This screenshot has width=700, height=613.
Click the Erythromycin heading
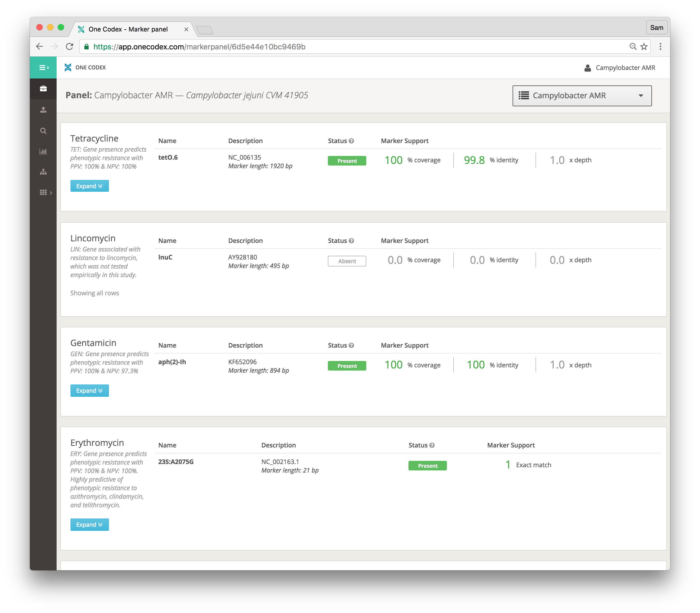pos(97,443)
